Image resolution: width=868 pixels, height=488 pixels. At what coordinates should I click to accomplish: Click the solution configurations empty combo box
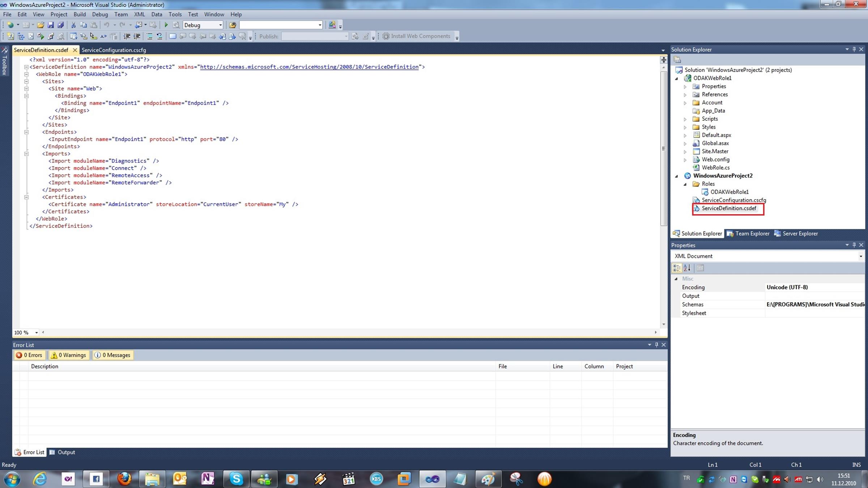pos(281,25)
